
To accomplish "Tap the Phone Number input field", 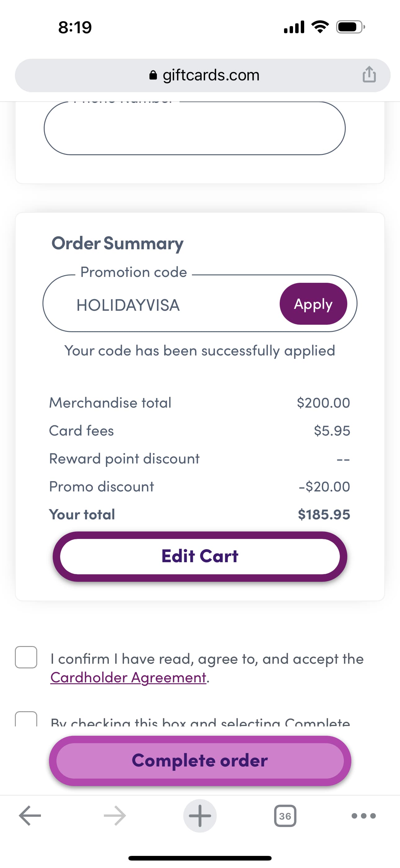I will (x=195, y=129).
